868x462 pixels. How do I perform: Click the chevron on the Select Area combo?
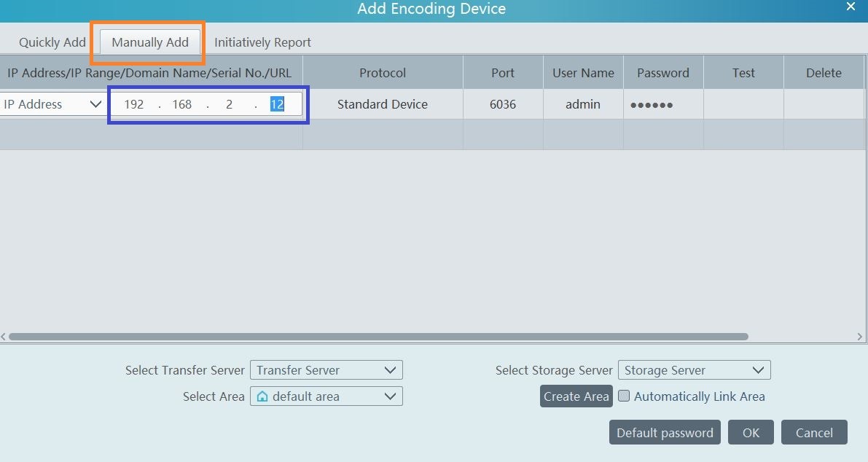[391, 396]
